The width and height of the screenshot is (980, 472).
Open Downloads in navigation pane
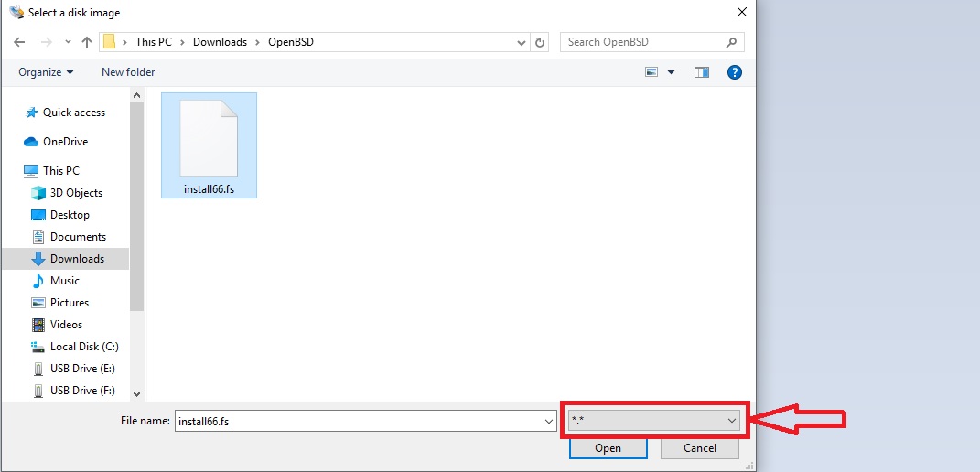point(78,259)
